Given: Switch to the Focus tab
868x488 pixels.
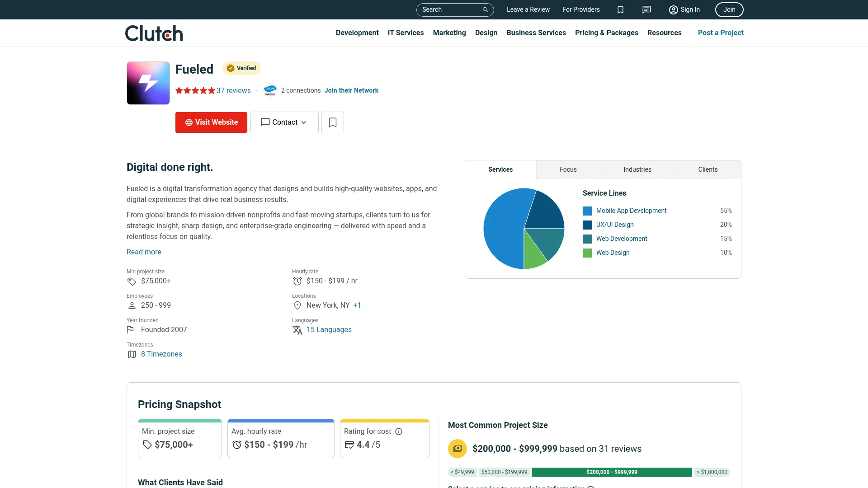Looking at the screenshot, I should pos(568,169).
